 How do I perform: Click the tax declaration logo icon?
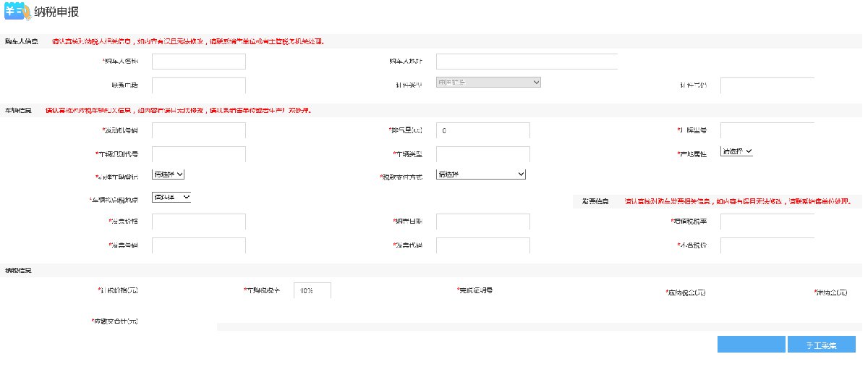[17, 12]
